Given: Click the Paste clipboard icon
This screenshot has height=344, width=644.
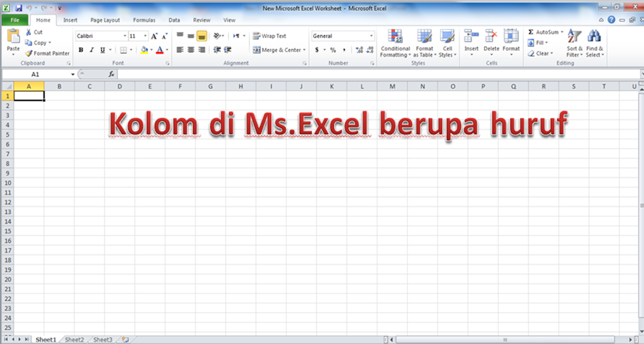Looking at the screenshot, I should click(x=14, y=36).
